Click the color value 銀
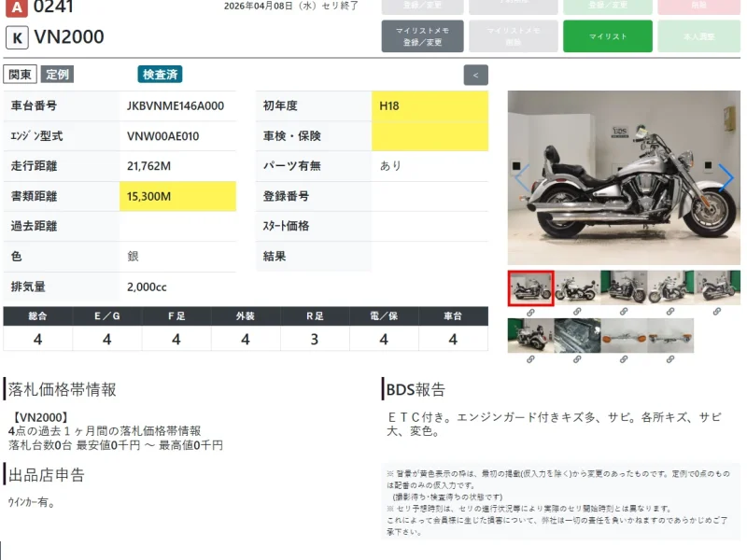 pos(133,256)
